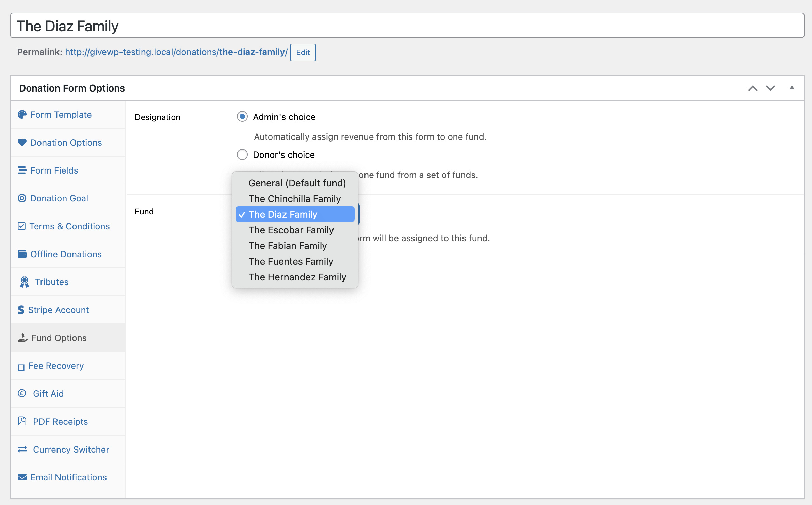Click the Email Notifications envelope icon

point(22,477)
